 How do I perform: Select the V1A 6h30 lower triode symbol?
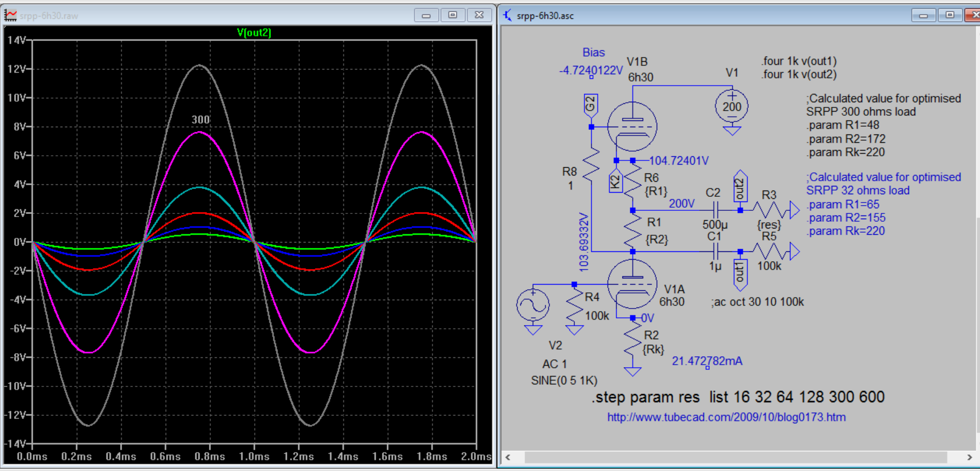(632, 285)
